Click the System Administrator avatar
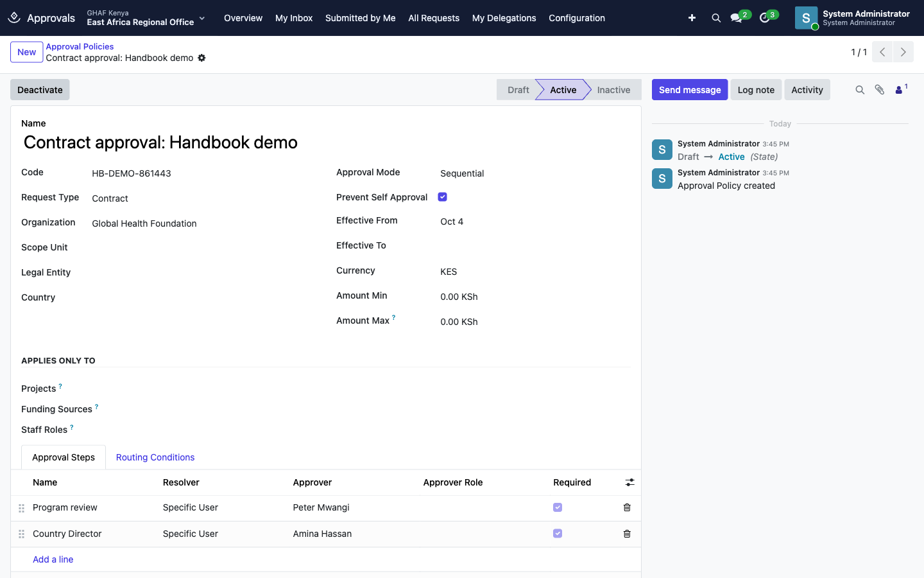Screen dimensions: 924x578 click(x=806, y=18)
